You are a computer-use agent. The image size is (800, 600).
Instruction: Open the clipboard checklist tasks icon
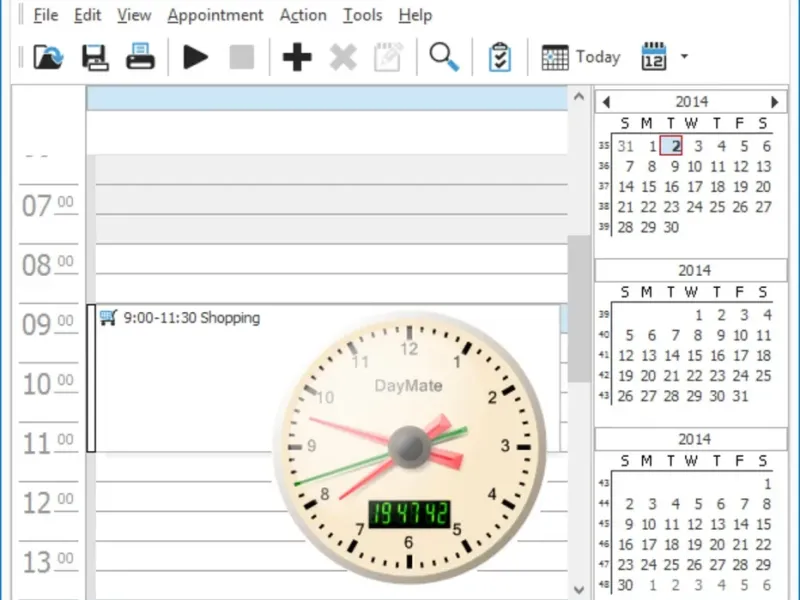499,57
